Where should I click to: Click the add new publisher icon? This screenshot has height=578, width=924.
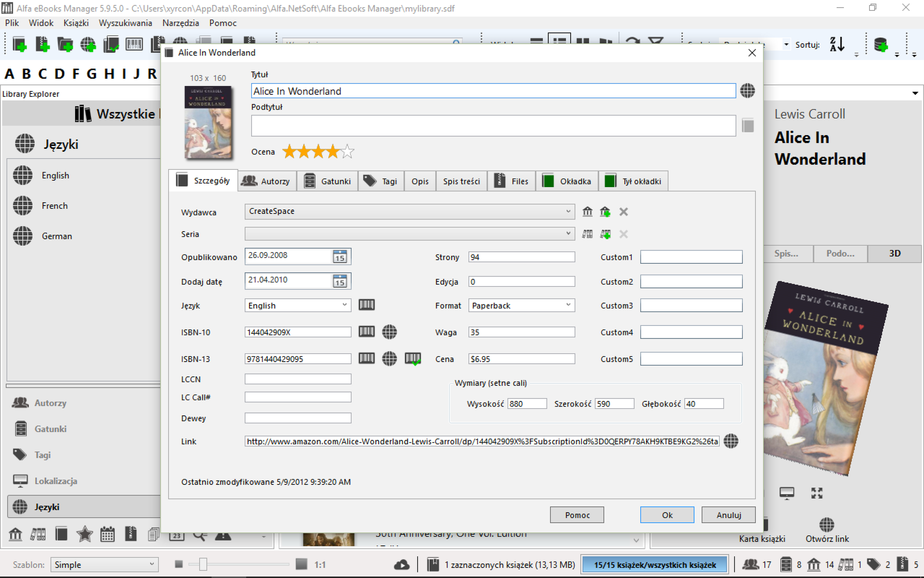(x=605, y=212)
